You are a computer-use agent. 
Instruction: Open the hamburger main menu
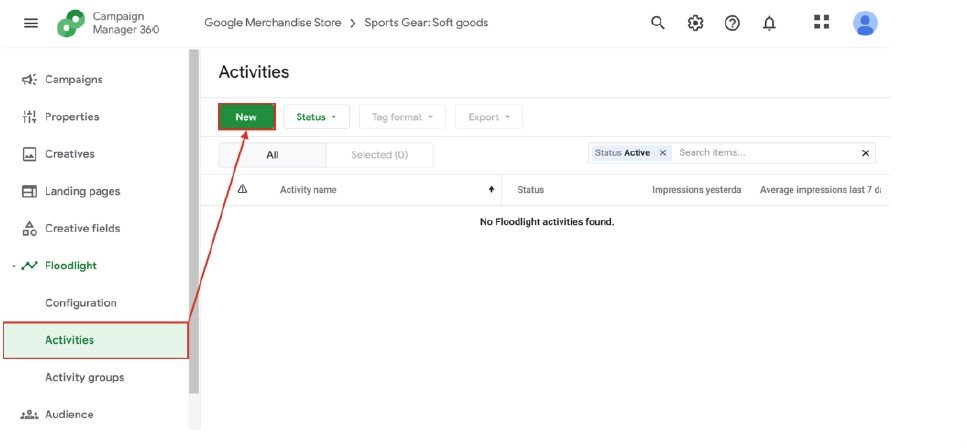(31, 23)
